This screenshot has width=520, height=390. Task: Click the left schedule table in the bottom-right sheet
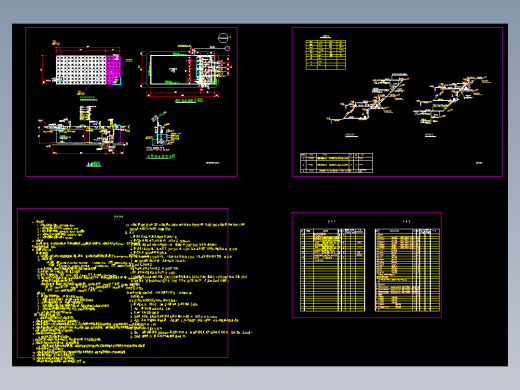pos(333,270)
